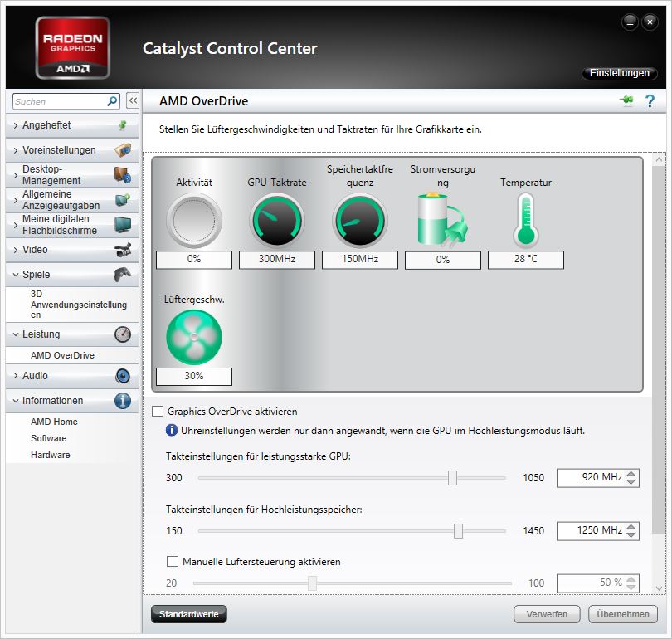Open the Hardware information page
Image resolution: width=672 pixels, height=639 pixels.
(50, 455)
